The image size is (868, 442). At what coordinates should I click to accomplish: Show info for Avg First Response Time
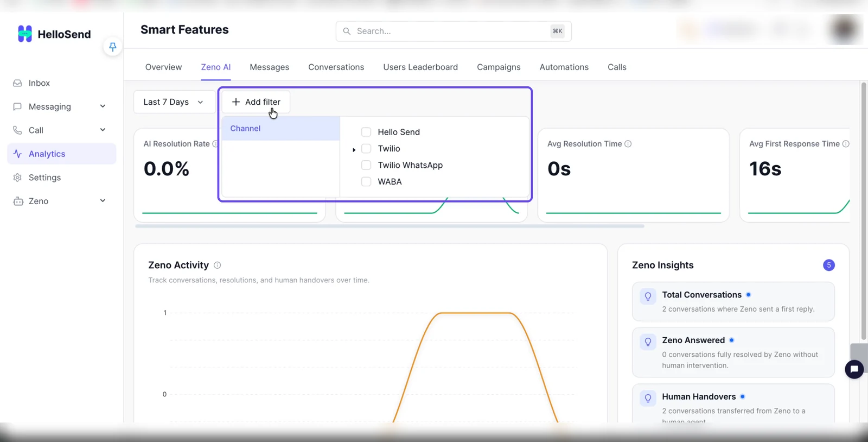(846, 144)
